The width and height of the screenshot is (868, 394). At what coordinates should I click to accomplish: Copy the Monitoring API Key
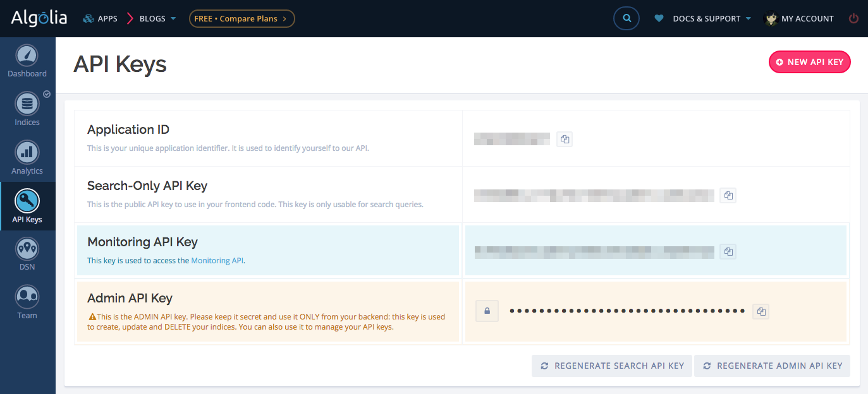point(728,251)
